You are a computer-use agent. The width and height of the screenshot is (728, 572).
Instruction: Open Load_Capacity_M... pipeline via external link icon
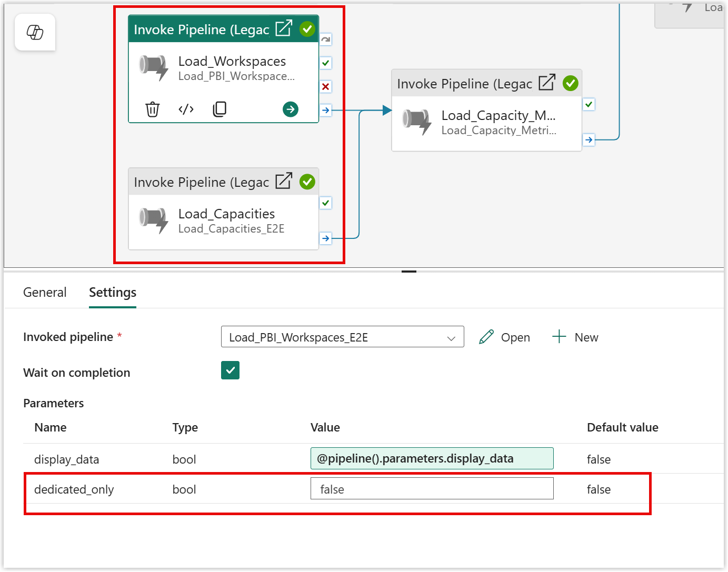pos(547,83)
